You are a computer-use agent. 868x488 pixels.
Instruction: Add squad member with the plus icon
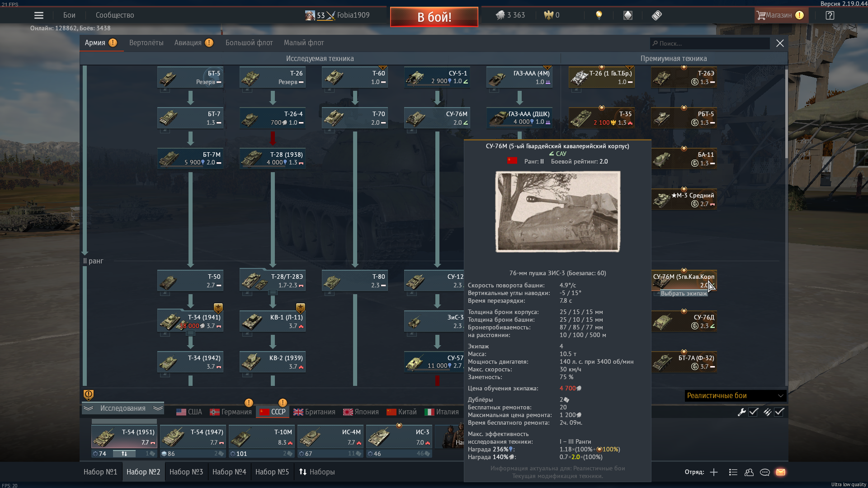click(x=714, y=472)
